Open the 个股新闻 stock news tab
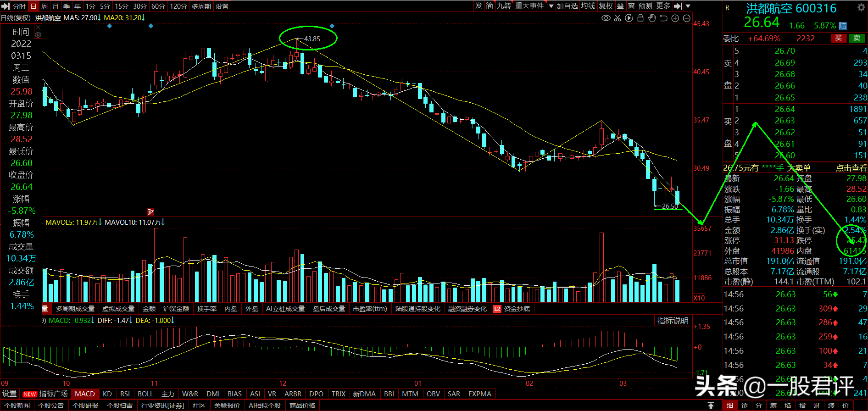Viewport: 868px width, 411px height. 17,405
